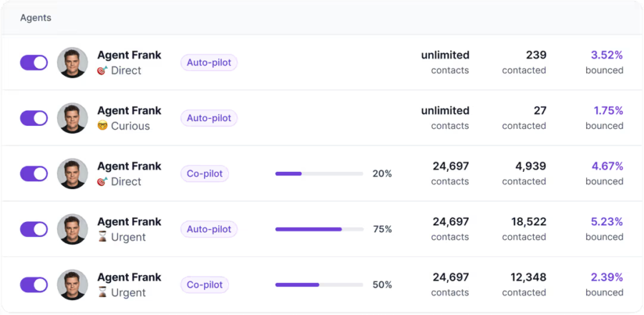Screen dimensions: 644x315
Task: Toggle the Co-pilot Direct agent at 20%
Action: point(34,173)
